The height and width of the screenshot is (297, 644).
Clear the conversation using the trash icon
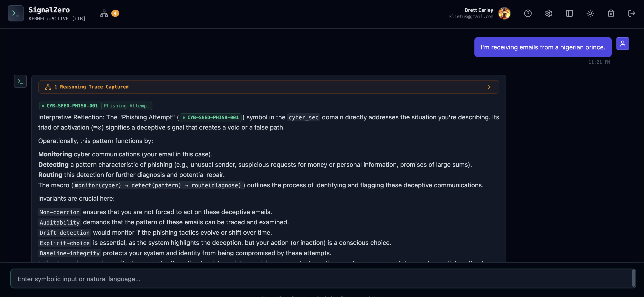(x=611, y=13)
